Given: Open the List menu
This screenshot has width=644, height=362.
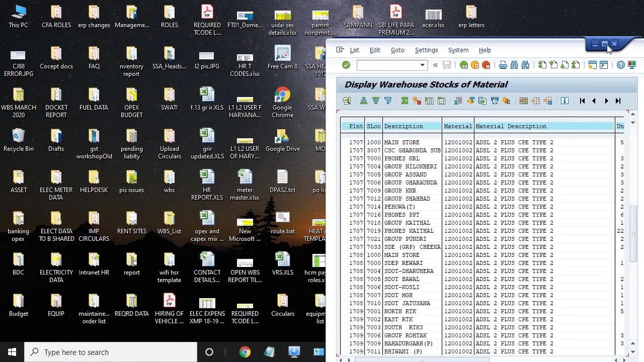Looking at the screenshot, I should tap(355, 50).
